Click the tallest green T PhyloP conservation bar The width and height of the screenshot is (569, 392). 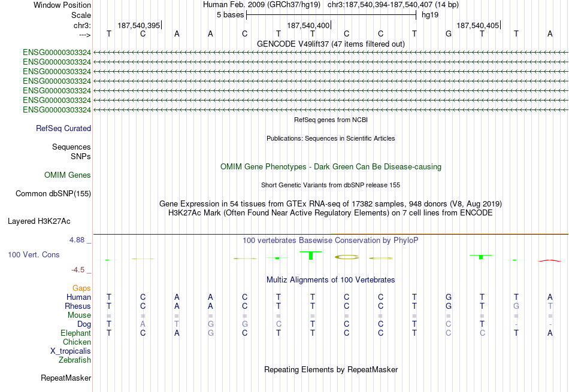(x=311, y=256)
